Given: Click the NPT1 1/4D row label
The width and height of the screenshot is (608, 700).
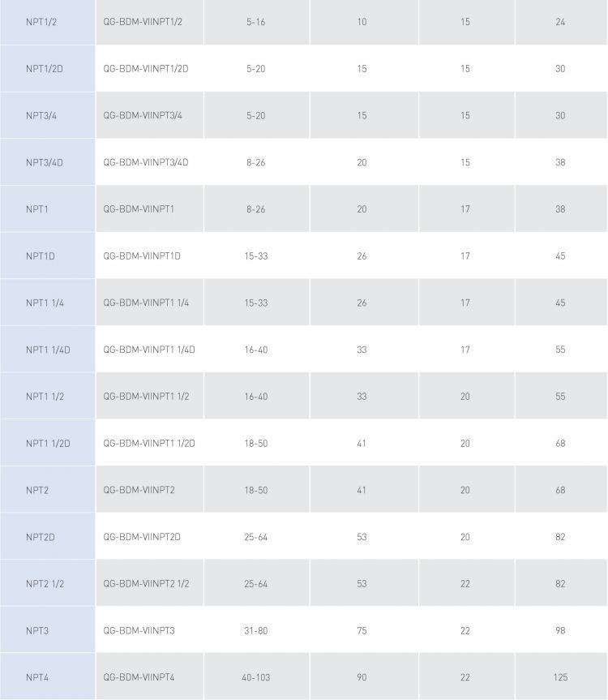Looking at the screenshot, I should coord(48,350).
